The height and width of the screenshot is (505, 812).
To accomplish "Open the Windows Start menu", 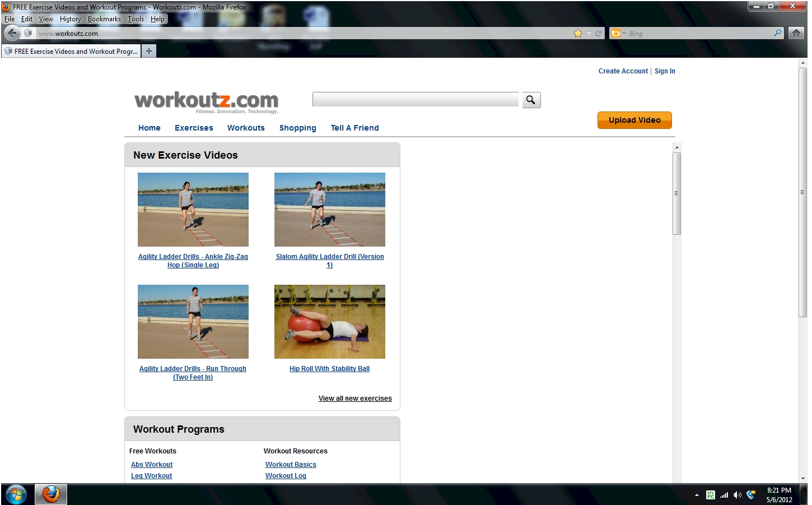I will pyautogui.click(x=16, y=494).
